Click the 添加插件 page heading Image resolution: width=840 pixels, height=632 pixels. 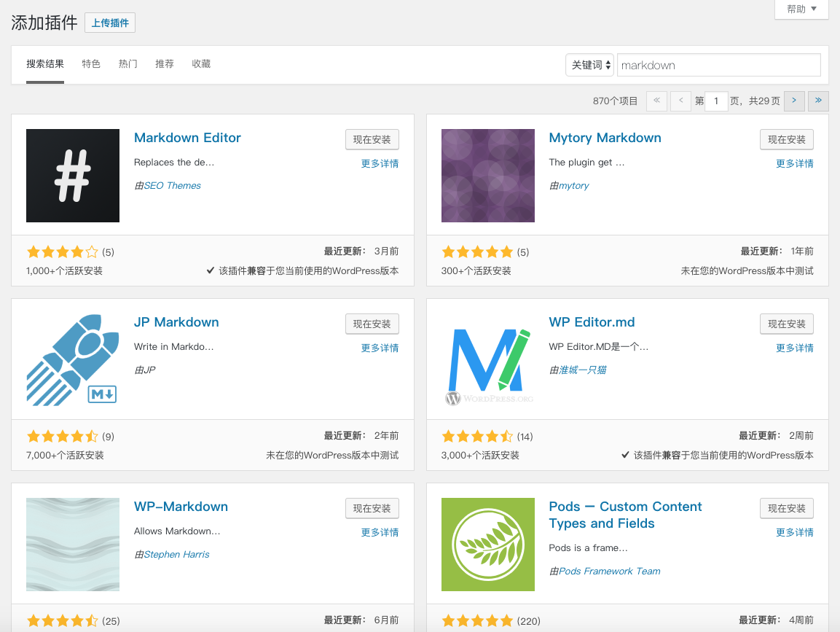click(x=44, y=23)
